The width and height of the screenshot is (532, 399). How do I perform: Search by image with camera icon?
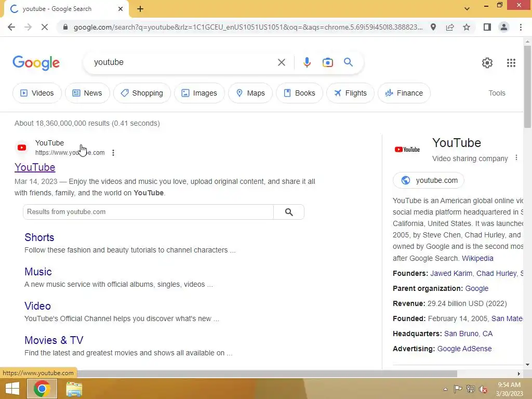pyautogui.click(x=327, y=62)
